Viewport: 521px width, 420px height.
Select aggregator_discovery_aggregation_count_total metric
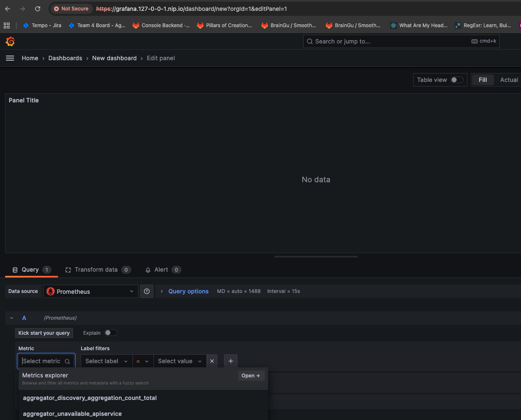(143, 398)
